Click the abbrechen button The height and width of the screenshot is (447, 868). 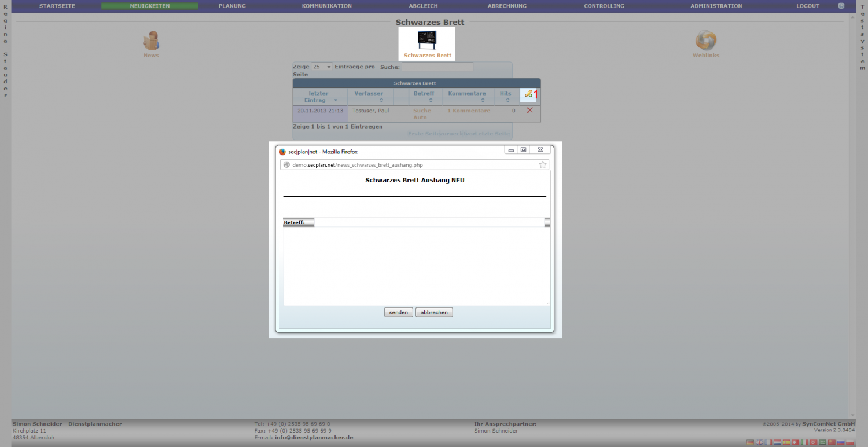434,312
